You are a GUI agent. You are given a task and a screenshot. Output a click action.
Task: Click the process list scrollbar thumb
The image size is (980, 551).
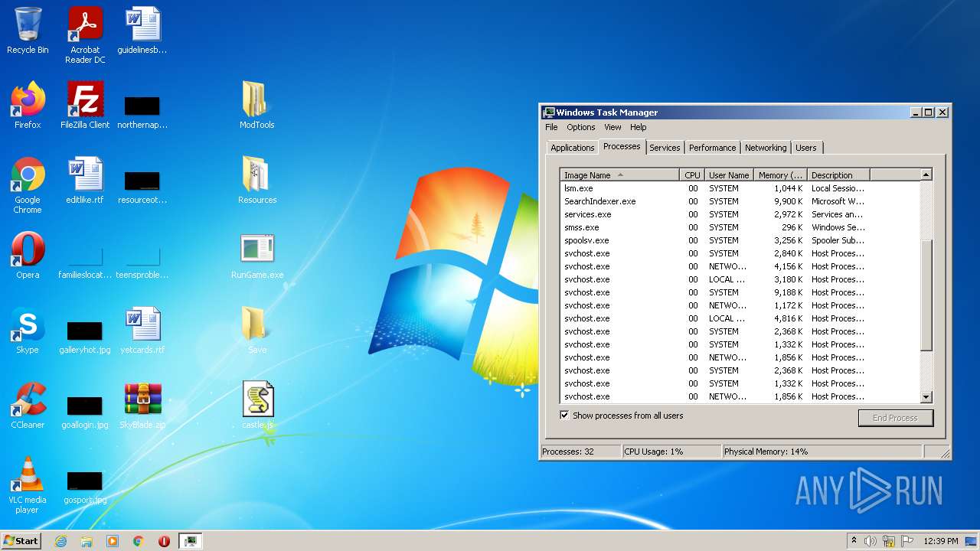(926, 295)
